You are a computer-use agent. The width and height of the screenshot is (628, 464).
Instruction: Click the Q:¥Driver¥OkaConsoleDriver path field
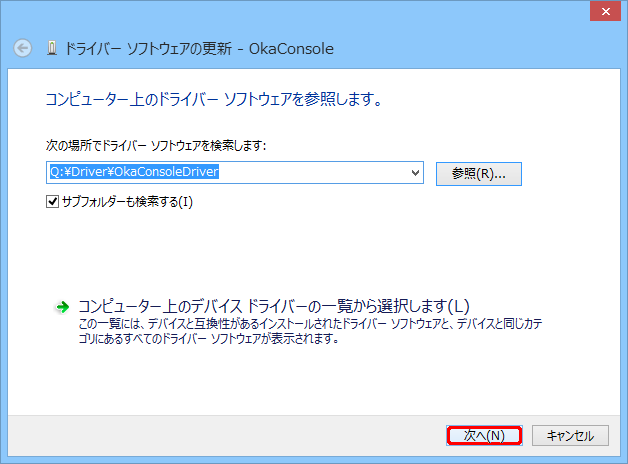point(235,173)
